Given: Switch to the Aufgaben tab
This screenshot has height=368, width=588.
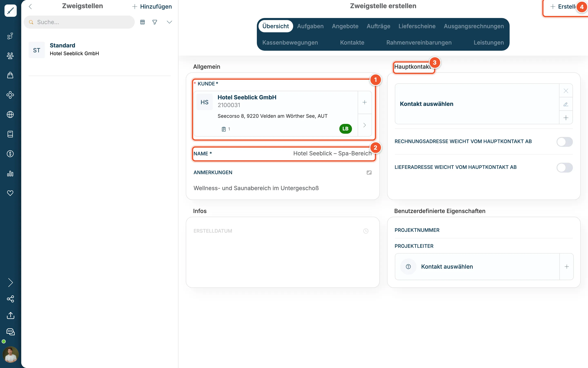Looking at the screenshot, I should pos(310,26).
